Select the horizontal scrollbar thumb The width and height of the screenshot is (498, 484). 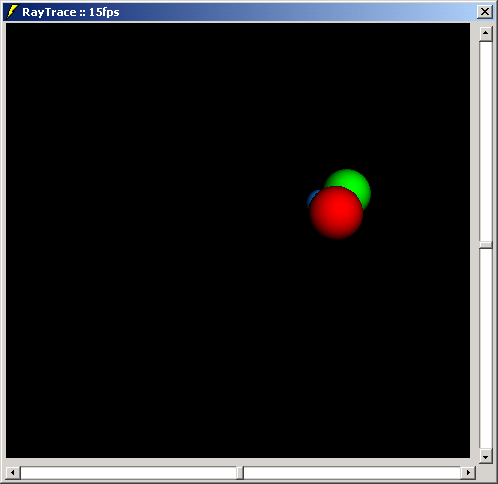[240, 472]
